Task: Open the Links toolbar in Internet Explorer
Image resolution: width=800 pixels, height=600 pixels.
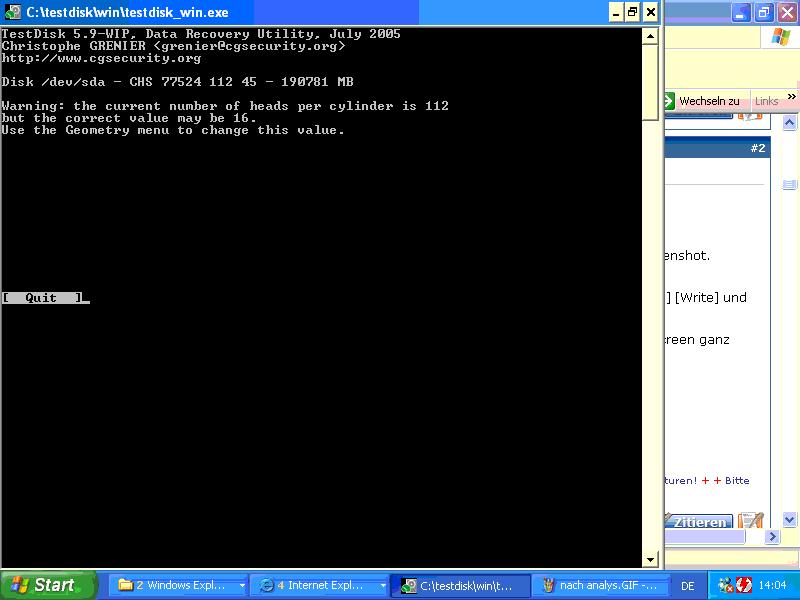Action: tap(766, 101)
